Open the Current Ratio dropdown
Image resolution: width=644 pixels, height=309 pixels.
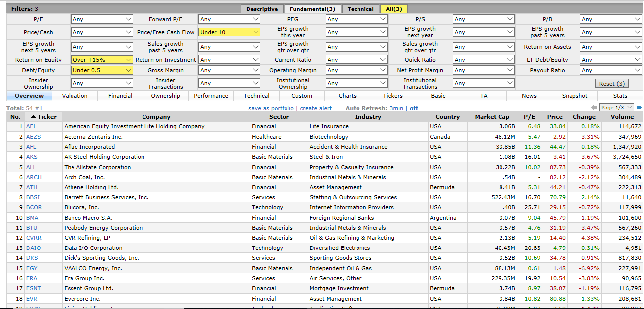(x=357, y=60)
